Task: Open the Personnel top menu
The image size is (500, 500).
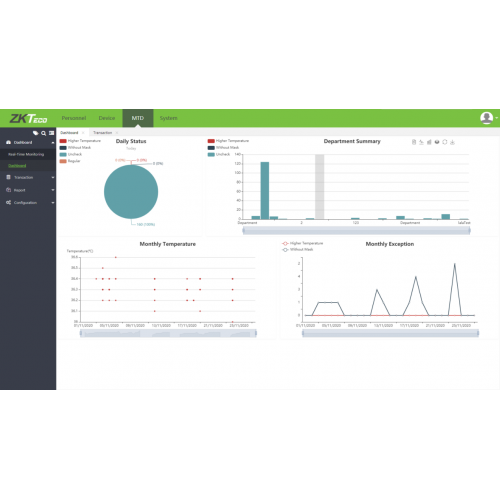Action: point(74,118)
